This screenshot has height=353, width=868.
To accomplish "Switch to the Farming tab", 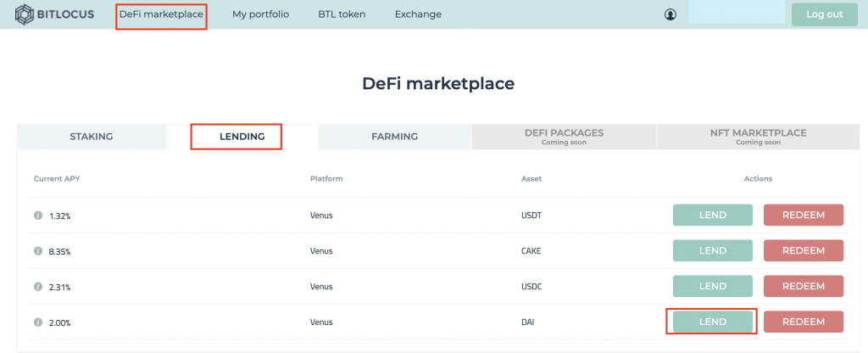I will tap(394, 137).
